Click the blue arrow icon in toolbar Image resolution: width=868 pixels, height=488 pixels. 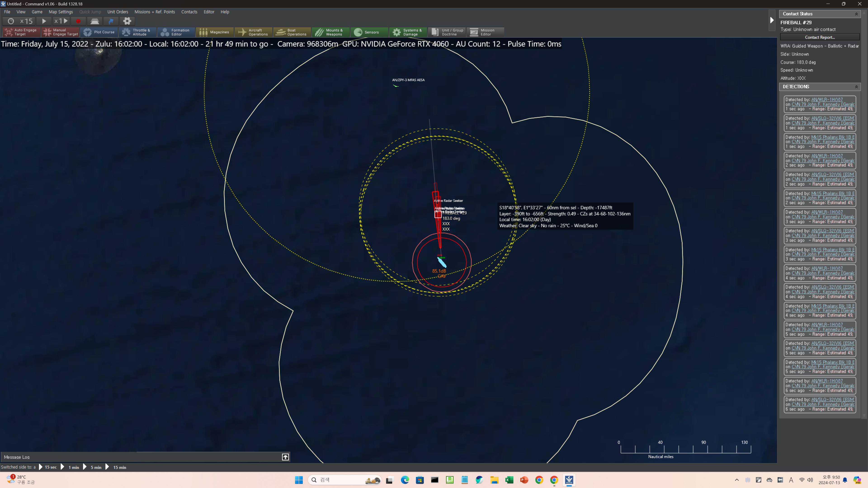click(111, 21)
